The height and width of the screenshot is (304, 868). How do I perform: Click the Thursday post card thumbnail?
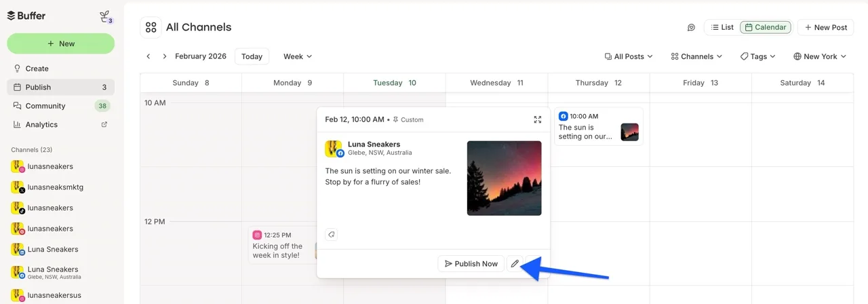629,132
